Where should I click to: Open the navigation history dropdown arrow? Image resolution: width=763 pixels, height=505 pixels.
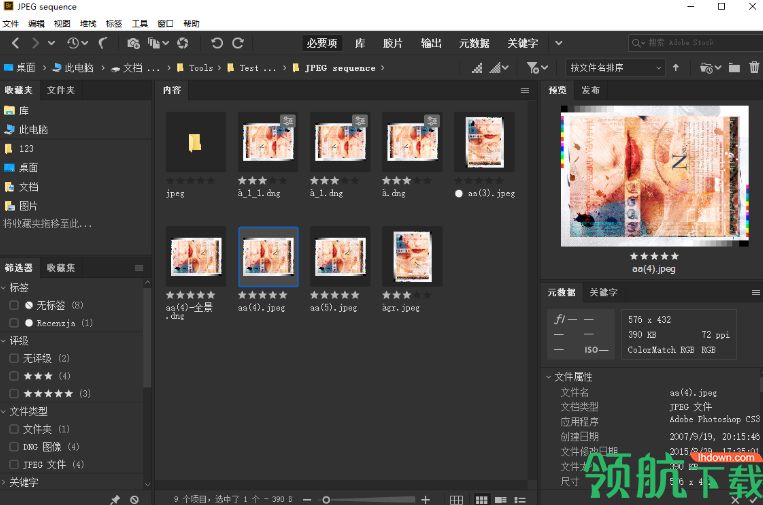[51, 43]
